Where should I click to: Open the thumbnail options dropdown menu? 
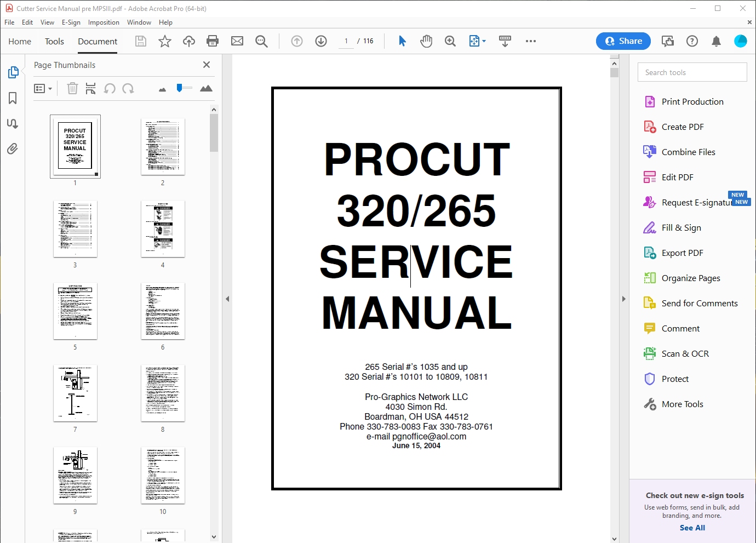coord(43,88)
